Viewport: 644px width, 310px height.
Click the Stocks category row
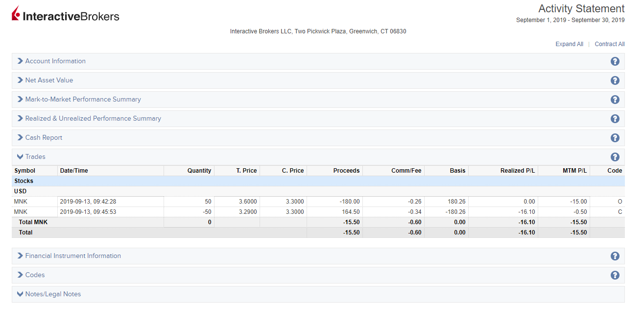click(318, 181)
